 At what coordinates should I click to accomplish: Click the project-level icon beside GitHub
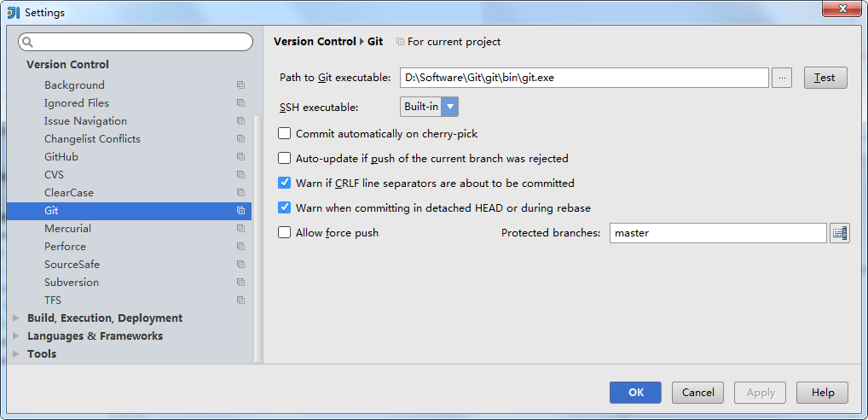point(240,157)
